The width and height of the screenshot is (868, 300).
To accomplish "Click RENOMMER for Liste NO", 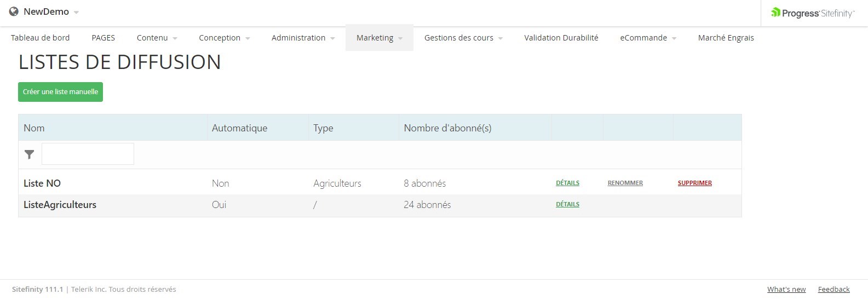I will point(625,183).
